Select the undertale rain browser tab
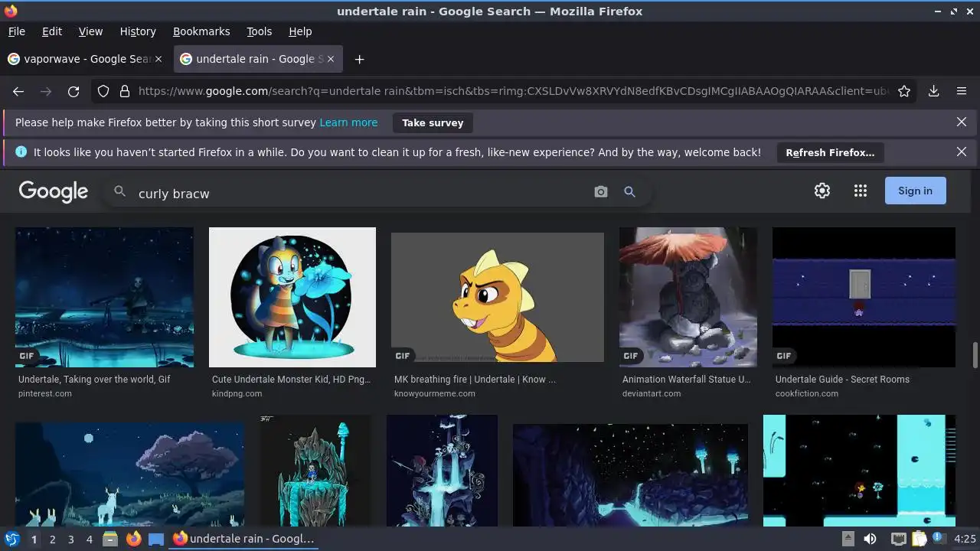980x551 pixels. click(x=258, y=59)
